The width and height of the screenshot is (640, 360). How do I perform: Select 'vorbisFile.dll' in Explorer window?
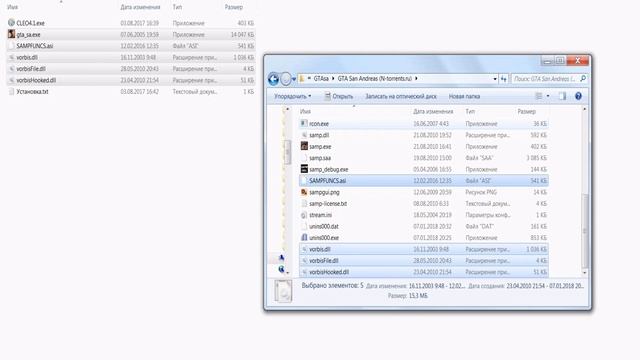click(x=424, y=261)
